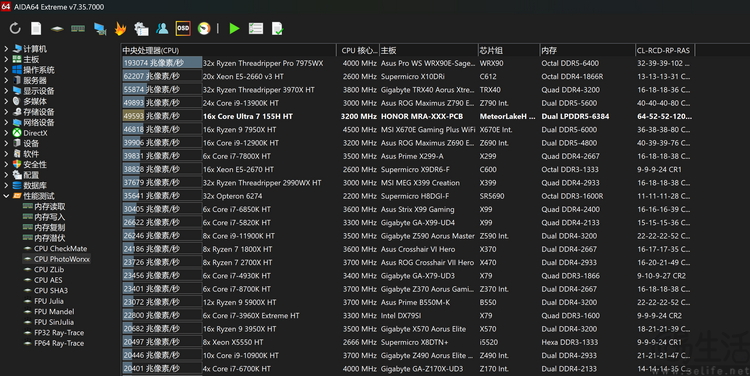Open the memory module benchmark icon
This screenshot has height=376, width=750.
pos(78,29)
